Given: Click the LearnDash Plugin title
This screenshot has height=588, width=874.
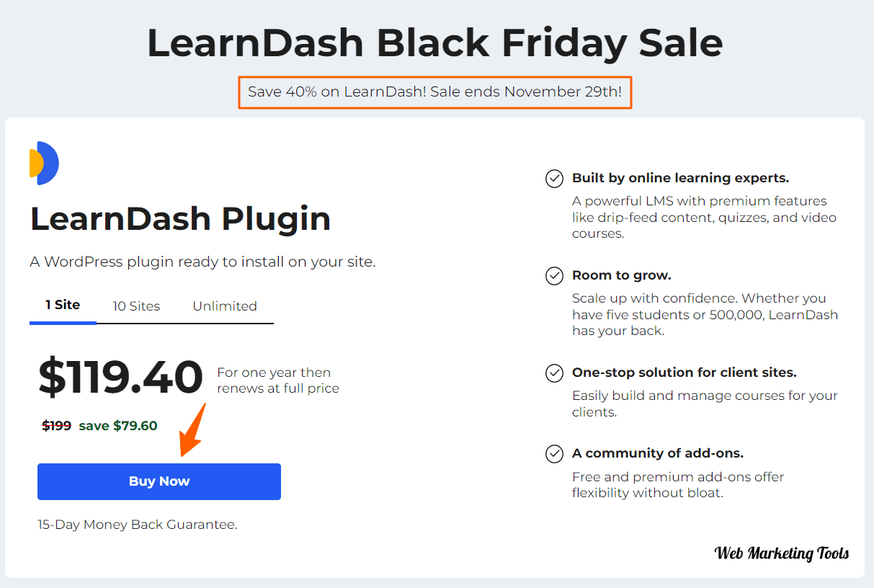Looking at the screenshot, I should 180,219.
